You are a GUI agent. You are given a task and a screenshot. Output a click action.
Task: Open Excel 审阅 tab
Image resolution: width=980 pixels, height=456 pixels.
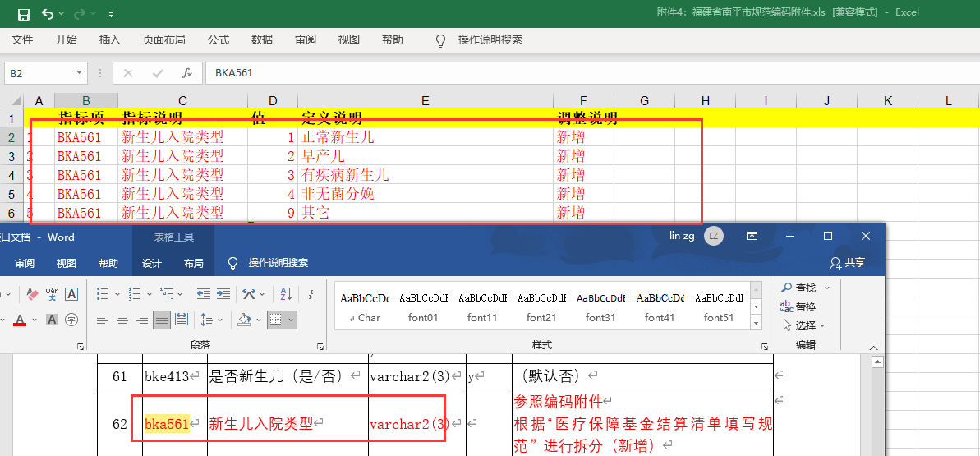coord(306,39)
